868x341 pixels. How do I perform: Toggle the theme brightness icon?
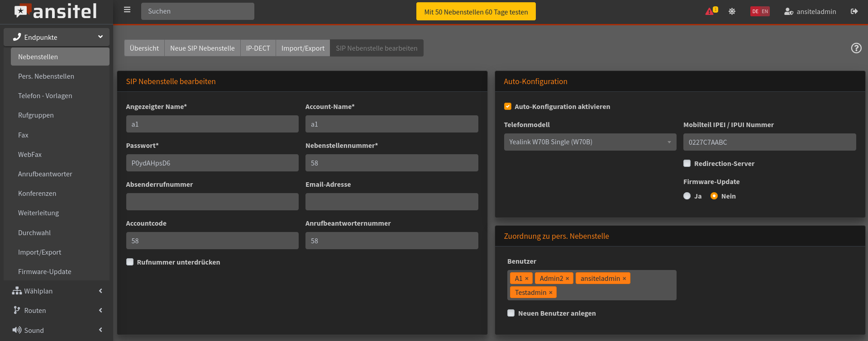point(732,11)
